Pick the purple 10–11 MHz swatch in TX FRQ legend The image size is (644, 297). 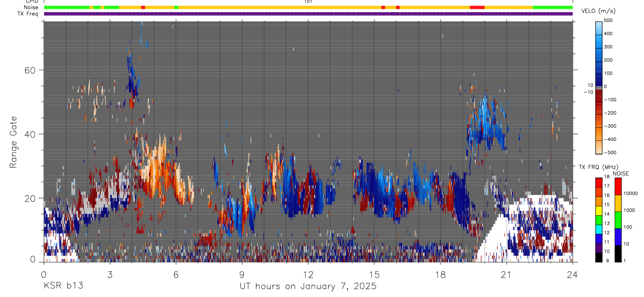tap(599, 248)
